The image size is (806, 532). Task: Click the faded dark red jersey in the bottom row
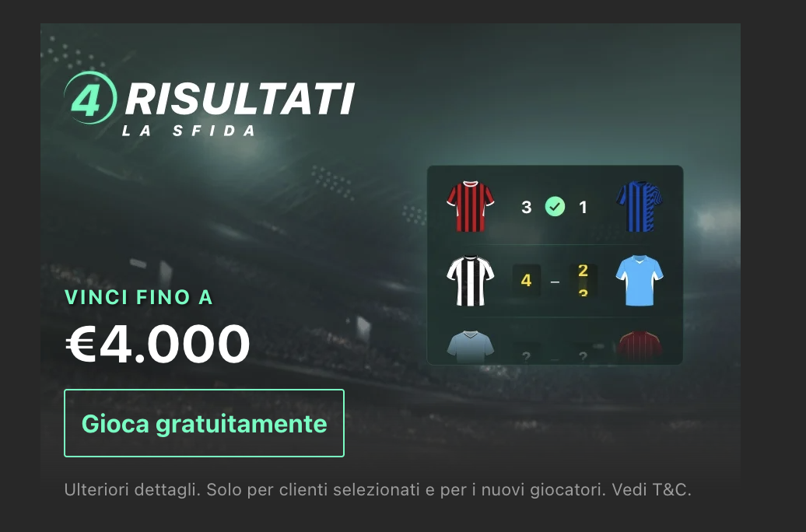(x=639, y=347)
